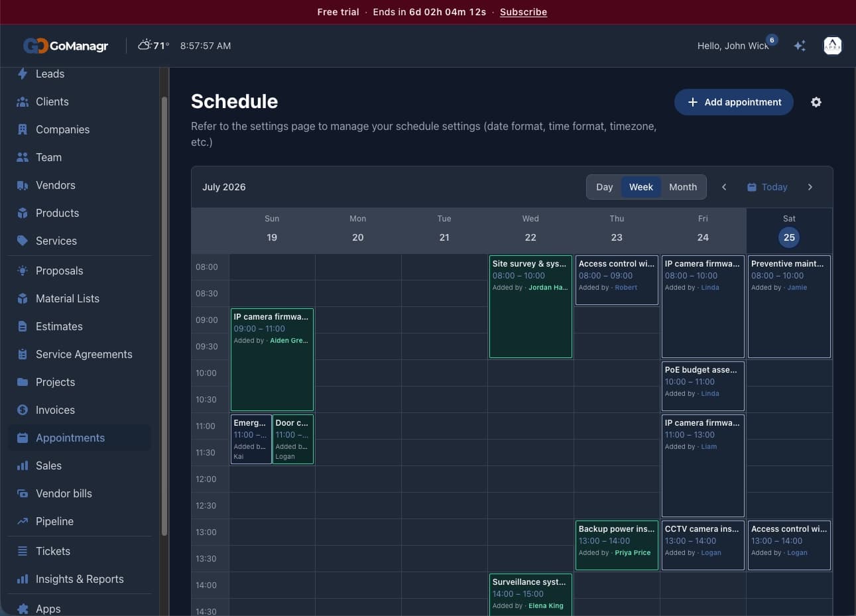
Task: Open the Access control appointment added by Robert
Action: pyautogui.click(x=617, y=280)
